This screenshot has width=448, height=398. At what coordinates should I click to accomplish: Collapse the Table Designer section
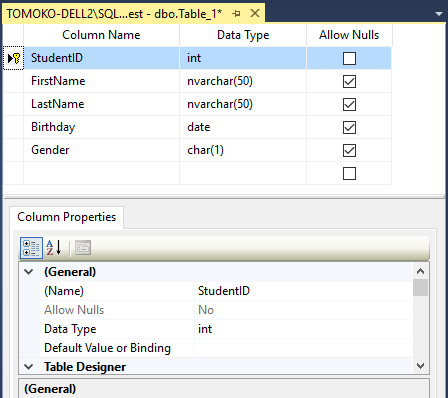[29, 367]
